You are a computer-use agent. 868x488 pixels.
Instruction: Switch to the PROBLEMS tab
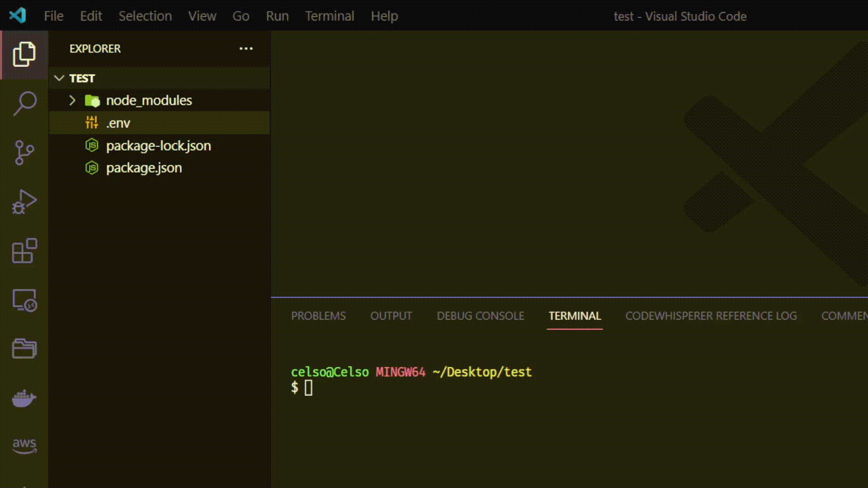(x=318, y=316)
